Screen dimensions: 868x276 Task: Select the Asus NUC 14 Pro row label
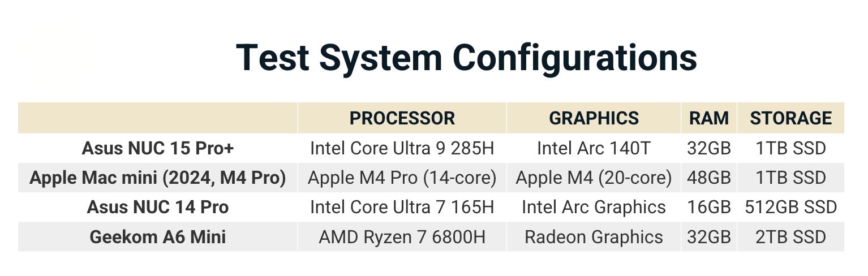[x=158, y=207]
